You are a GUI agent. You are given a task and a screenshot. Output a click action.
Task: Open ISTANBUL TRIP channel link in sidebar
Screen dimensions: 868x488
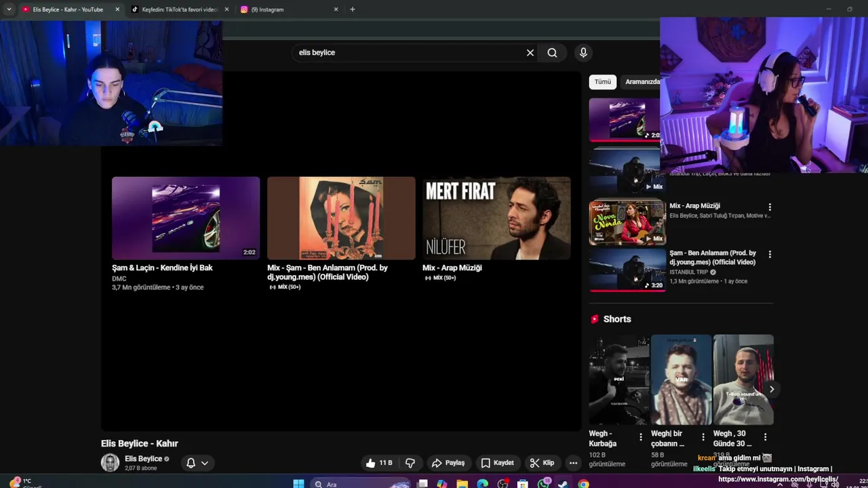(688, 272)
